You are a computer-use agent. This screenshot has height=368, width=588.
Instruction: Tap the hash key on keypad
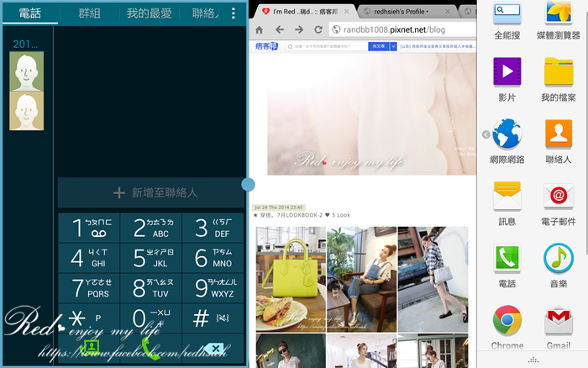coord(213,318)
